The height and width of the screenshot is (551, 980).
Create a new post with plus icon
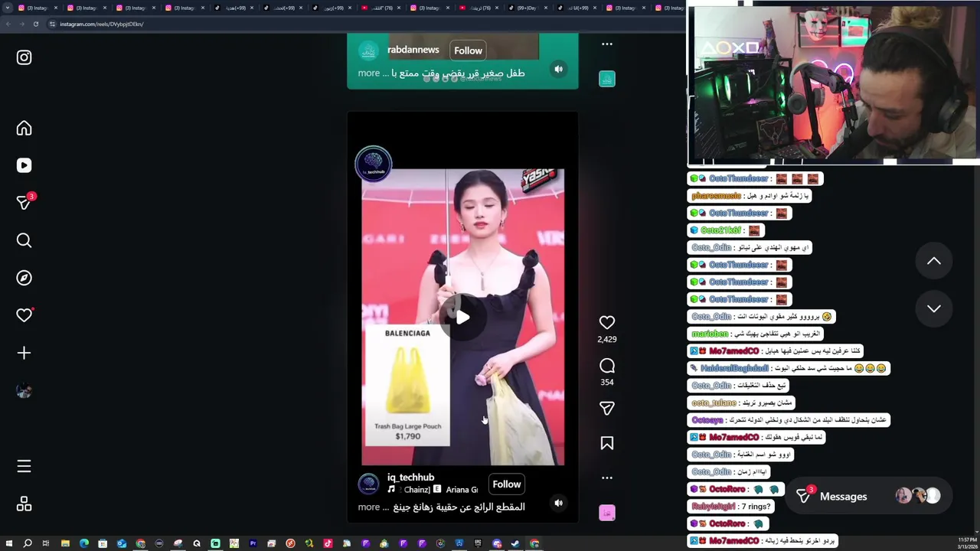pos(24,353)
